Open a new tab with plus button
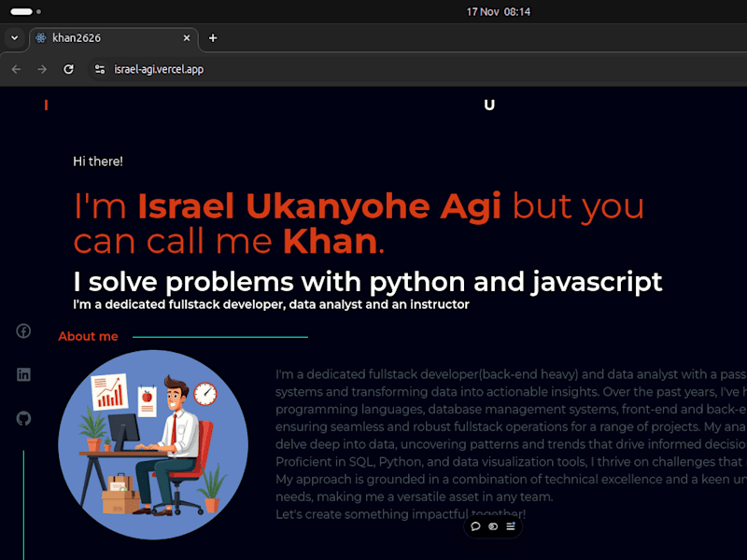Screen dimensions: 747x560 tap(213, 38)
